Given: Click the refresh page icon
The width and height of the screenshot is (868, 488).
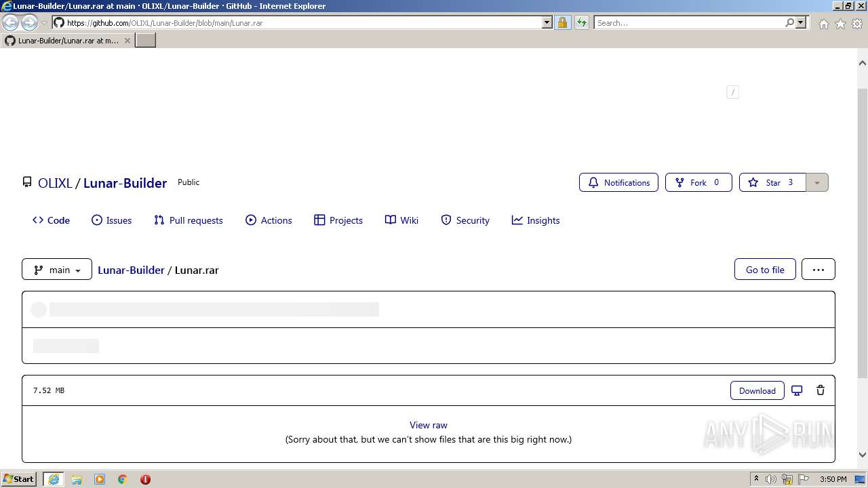Looking at the screenshot, I should 582,22.
